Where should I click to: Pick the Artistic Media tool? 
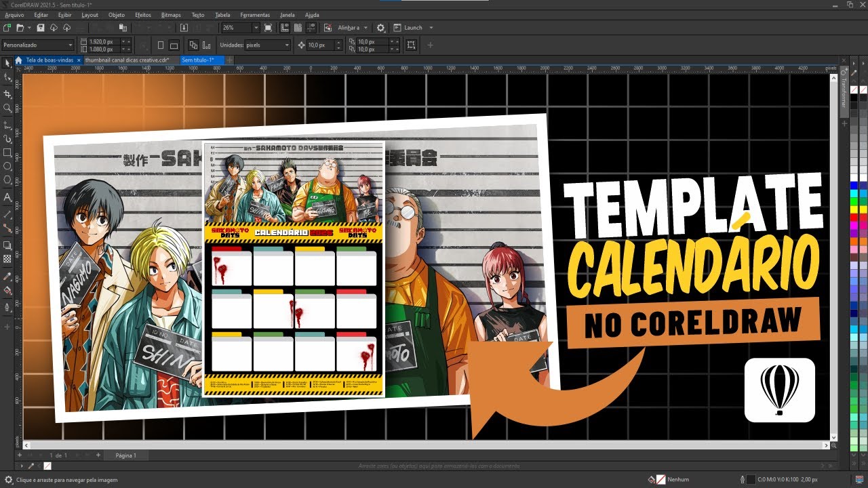7,139
